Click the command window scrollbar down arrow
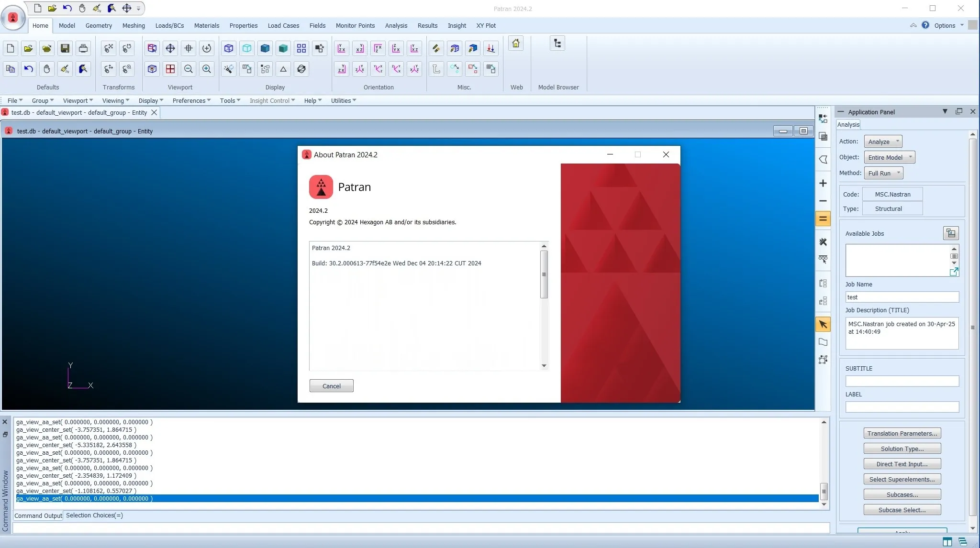This screenshot has width=980, height=548. click(824, 504)
